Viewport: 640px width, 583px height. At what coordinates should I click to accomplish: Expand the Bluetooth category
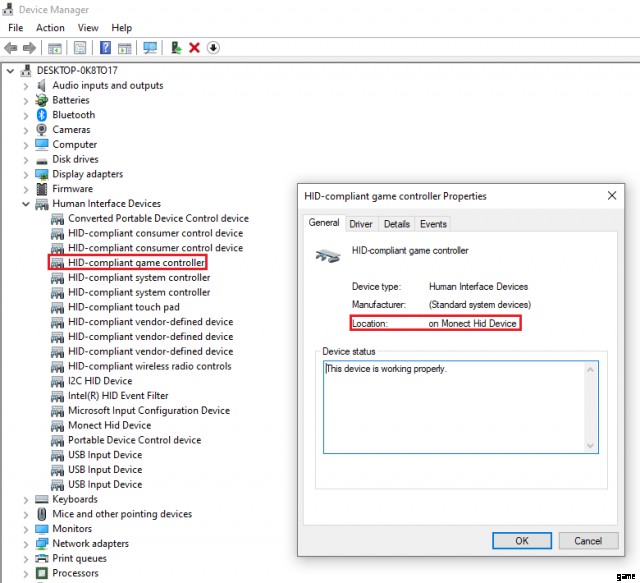pyautogui.click(x=26, y=115)
